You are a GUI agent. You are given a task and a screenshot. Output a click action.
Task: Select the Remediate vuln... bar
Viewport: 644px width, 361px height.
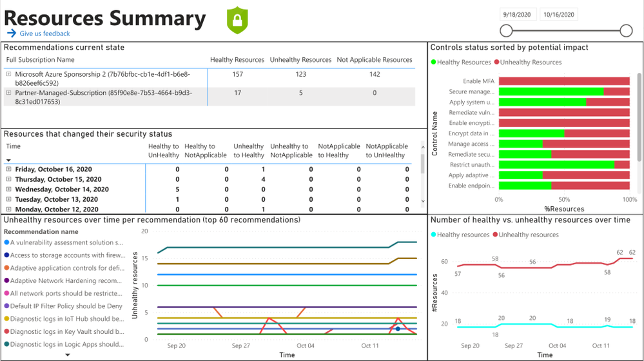click(564, 112)
